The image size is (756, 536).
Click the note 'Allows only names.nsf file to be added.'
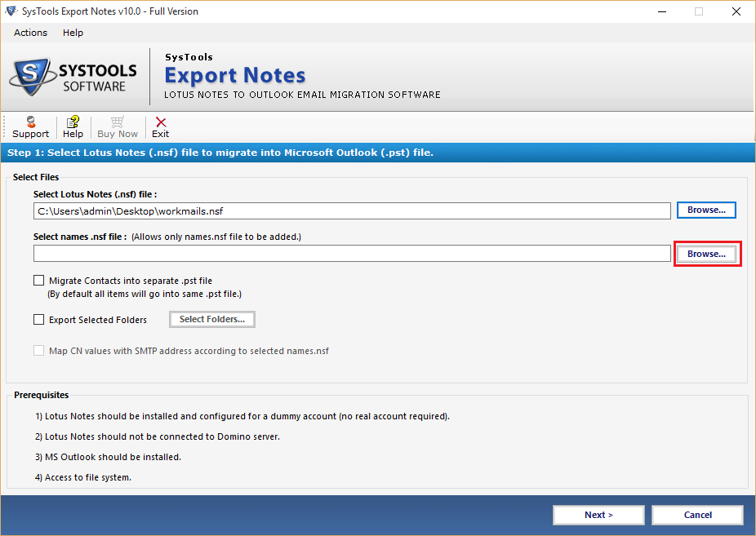point(216,237)
